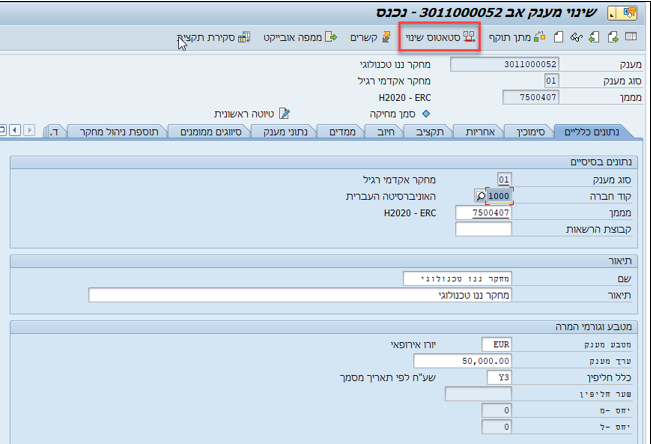Click the ערך מענק field 50,000.00
The width and height of the screenshot is (651, 444).
pyautogui.click(x=463, y=361)
